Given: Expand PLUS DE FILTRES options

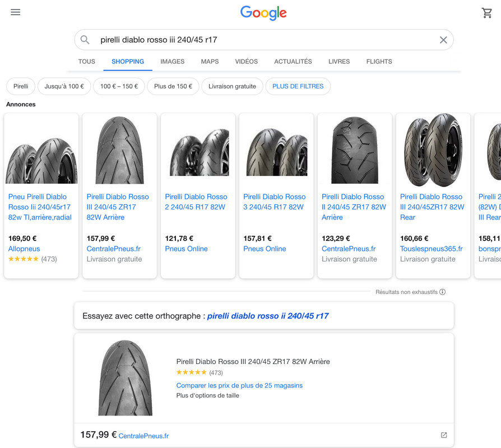Looking at the screenshot, I should (298, 86).
